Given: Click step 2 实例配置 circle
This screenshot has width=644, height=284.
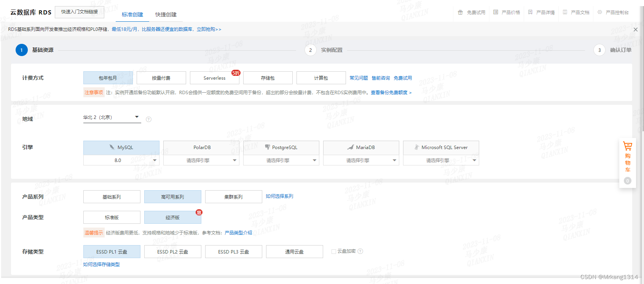Looking at the screenshot, I should (x=311, y=50).
